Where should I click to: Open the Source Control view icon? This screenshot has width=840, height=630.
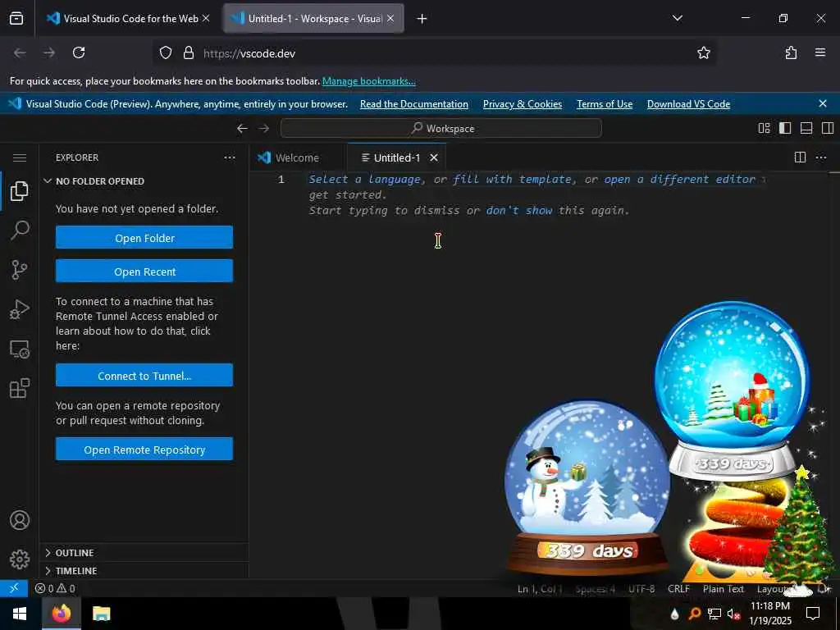[20, 270]
